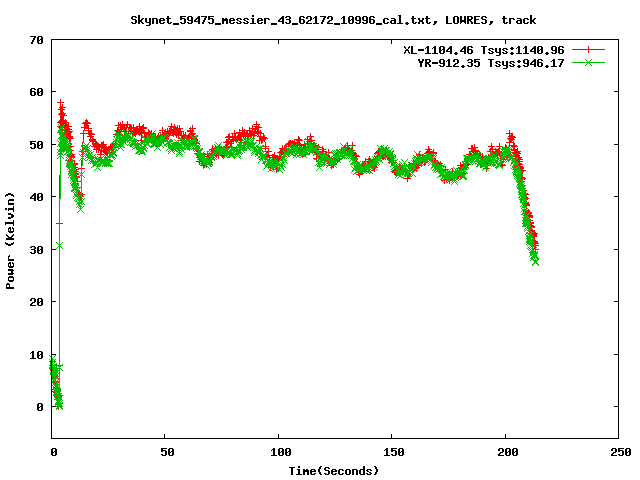640x480 pixels.
Task: Click the y-axis tick label 70
Action: click(x=36, y=40)
